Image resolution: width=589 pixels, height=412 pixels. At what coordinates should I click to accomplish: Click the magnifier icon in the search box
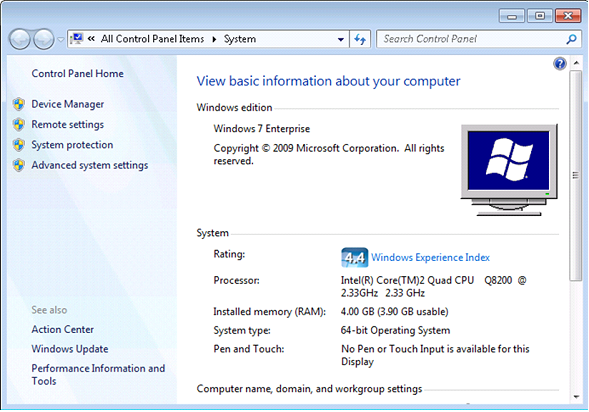(571, 39)
